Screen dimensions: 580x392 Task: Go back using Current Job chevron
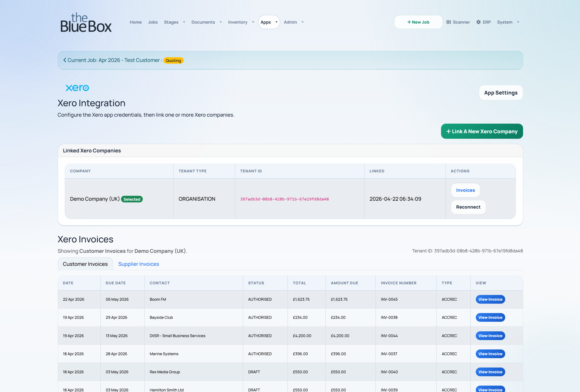tap(65, 60)
